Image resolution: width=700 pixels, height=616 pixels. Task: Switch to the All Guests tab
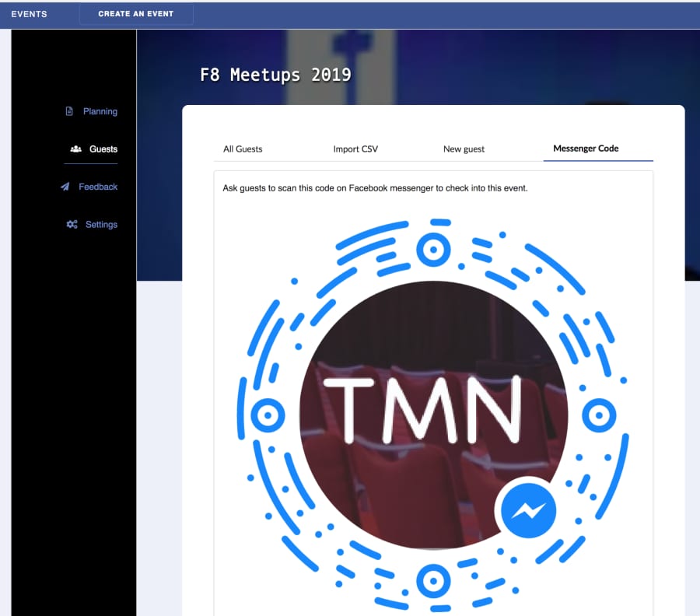click(x=243, y=149)
